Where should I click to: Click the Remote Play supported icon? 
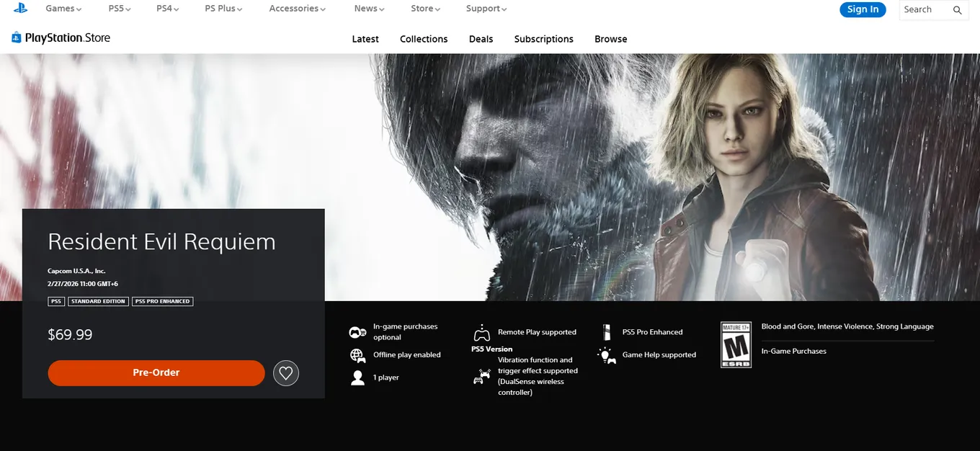481,333
